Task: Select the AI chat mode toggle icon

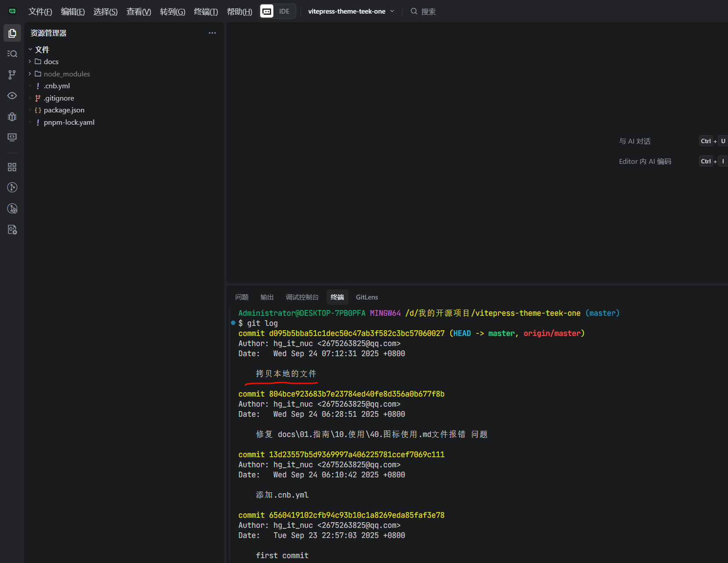Action: click(267, 11)
